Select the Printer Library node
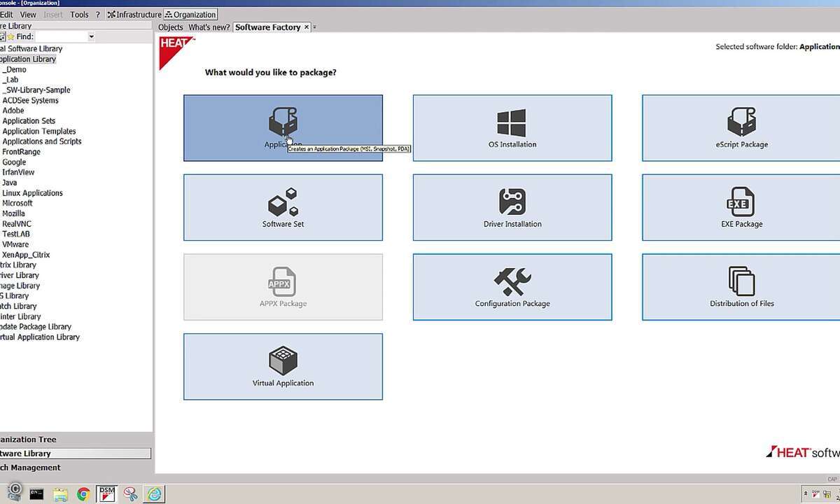This screenshot has height=504, width=840. pos(21,316)
